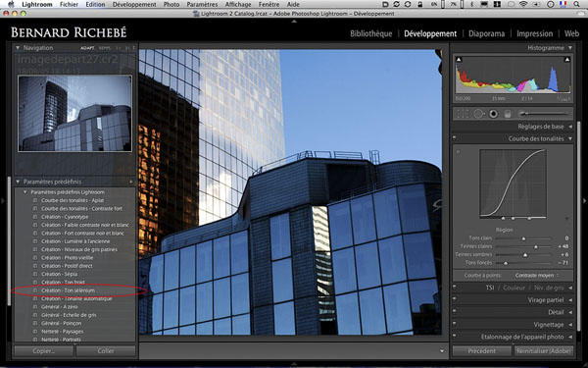Click the bottom filmstrip show arrow
Image resolution: width=588 pixels, height=368 pixels.
coord(294,364)
